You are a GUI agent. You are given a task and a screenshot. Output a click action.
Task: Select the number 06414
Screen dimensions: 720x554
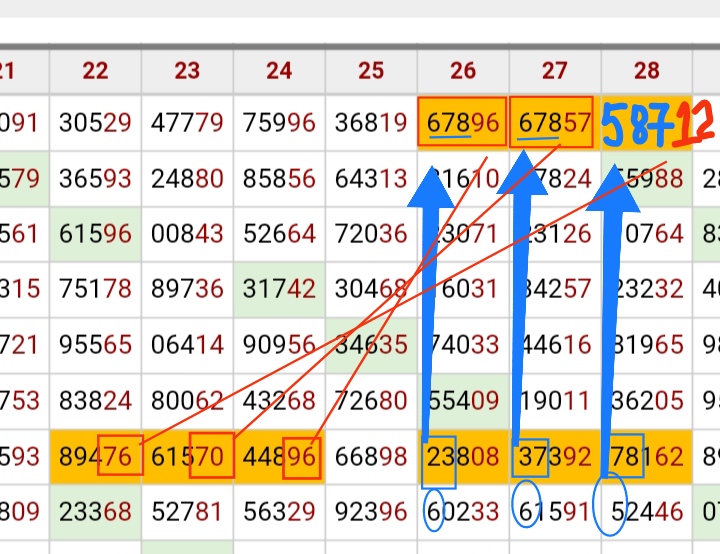[187, 345]
